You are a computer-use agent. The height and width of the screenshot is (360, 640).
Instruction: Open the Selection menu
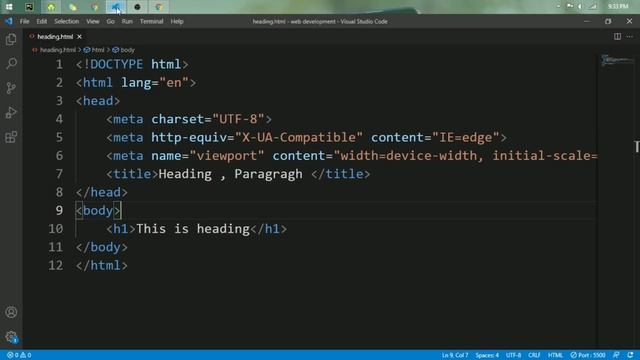pos(67,21)
